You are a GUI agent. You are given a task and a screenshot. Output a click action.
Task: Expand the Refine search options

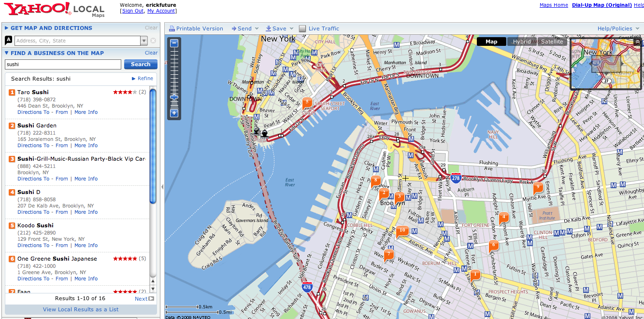coord(143,78)
